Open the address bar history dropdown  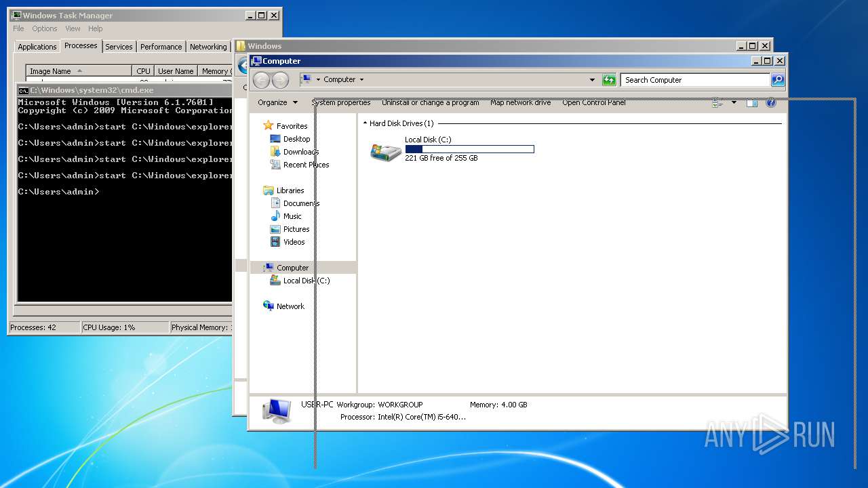tap(592, 80)
